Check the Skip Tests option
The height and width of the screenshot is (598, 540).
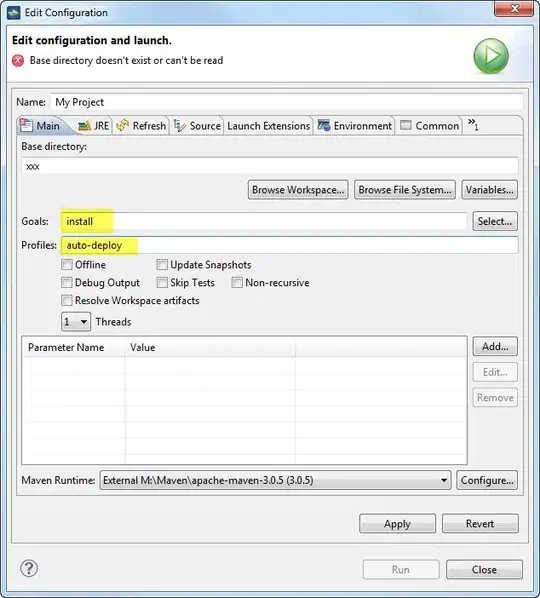(x=162, y=282)
